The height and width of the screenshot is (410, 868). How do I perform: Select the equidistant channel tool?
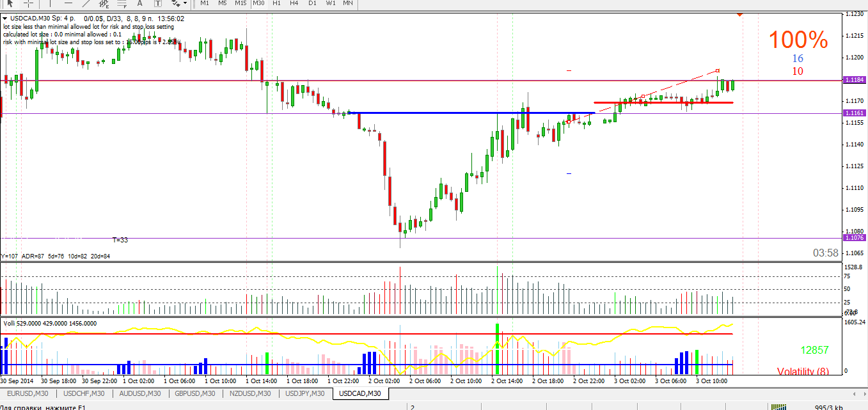(x=104, y=3)
